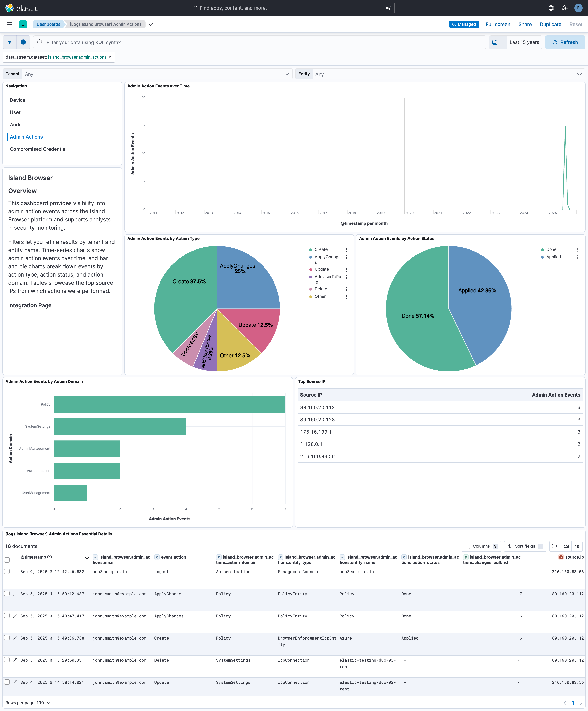The width and height of the screenshot is (588, 711).
Task: Click the keyboard shortcuts icon in the table toolbar
Action: point(566,546)
